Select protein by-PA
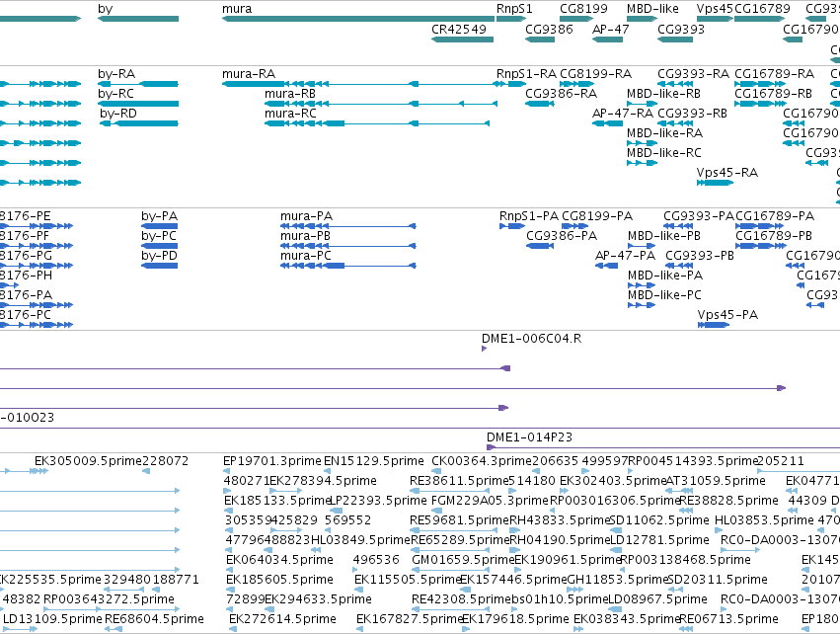Viewport: 840px width, 634px height. click(159, 226)
